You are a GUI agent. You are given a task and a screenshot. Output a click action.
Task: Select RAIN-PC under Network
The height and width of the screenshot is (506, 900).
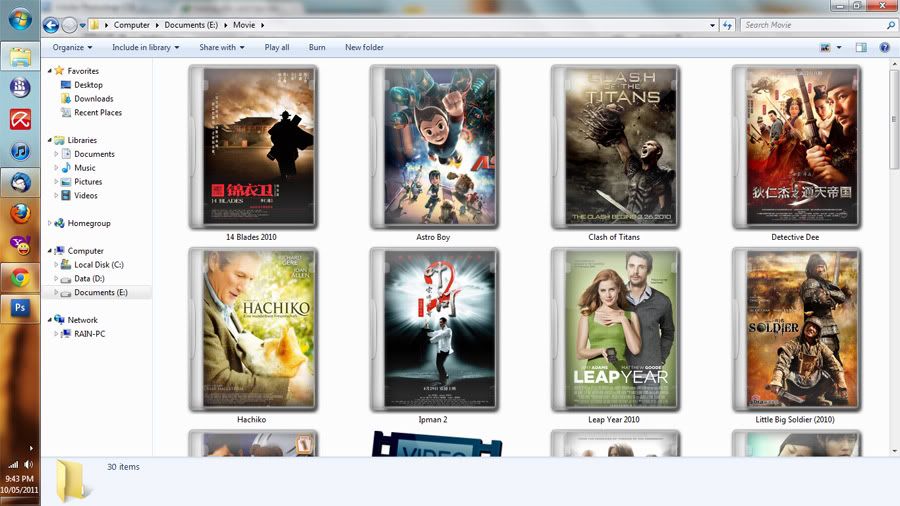(90, 334)
